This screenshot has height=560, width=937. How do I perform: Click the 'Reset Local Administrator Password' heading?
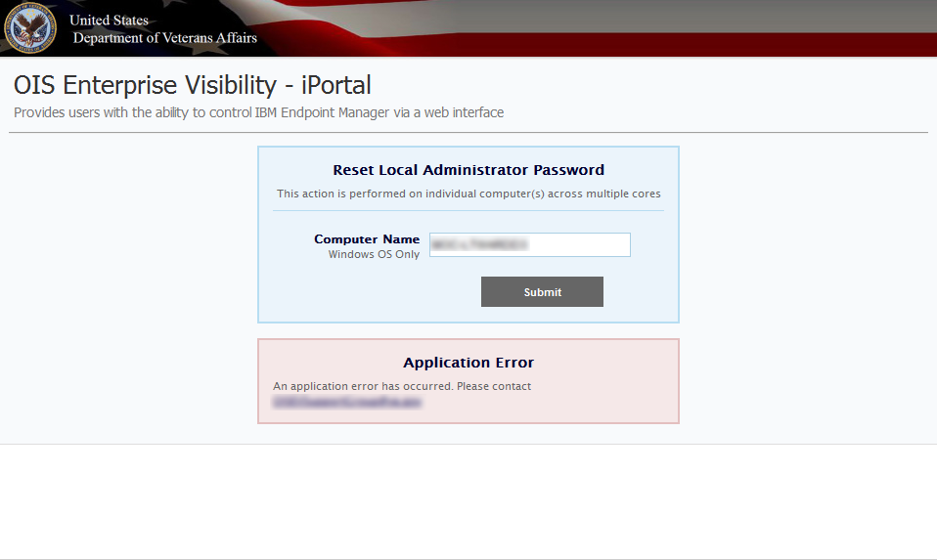(468, 170)
